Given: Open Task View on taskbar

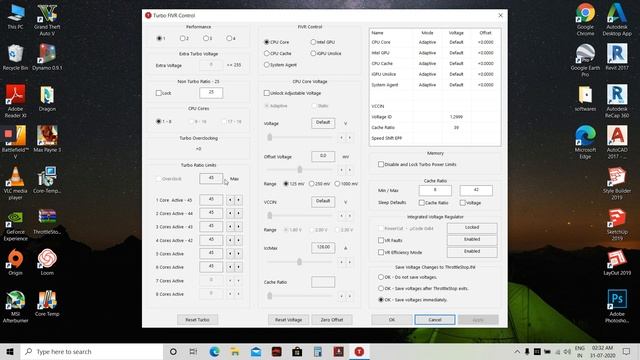Looking at the screenshot, I should click(193, 351).
